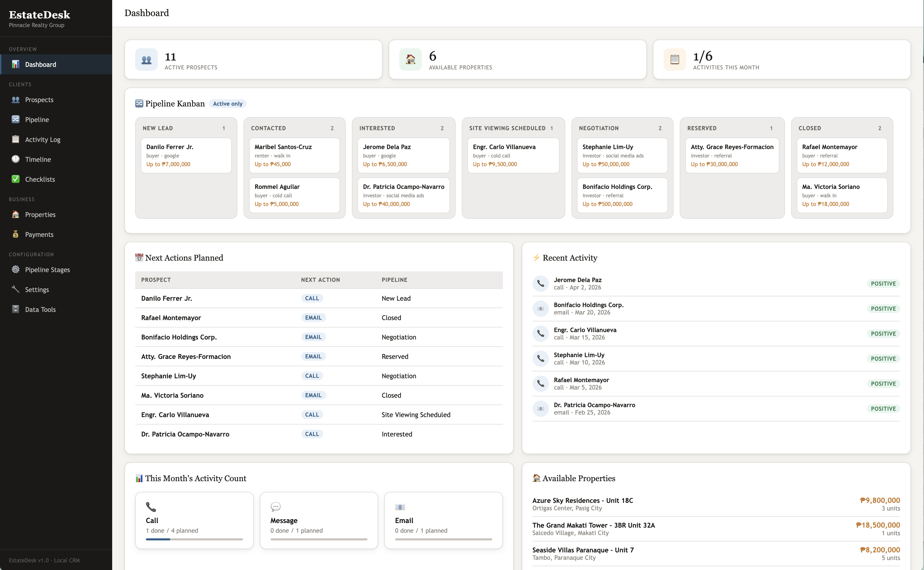Click the Settings wrench icon

pyautogui.click(x=16, y=289)
